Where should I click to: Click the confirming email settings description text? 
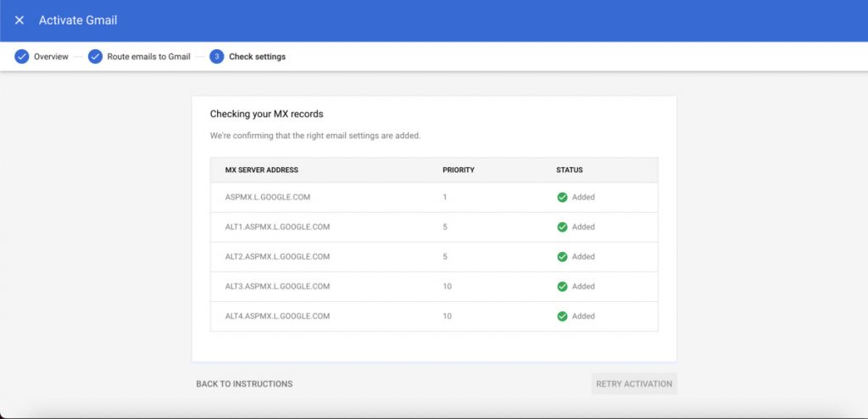(315, 136)
